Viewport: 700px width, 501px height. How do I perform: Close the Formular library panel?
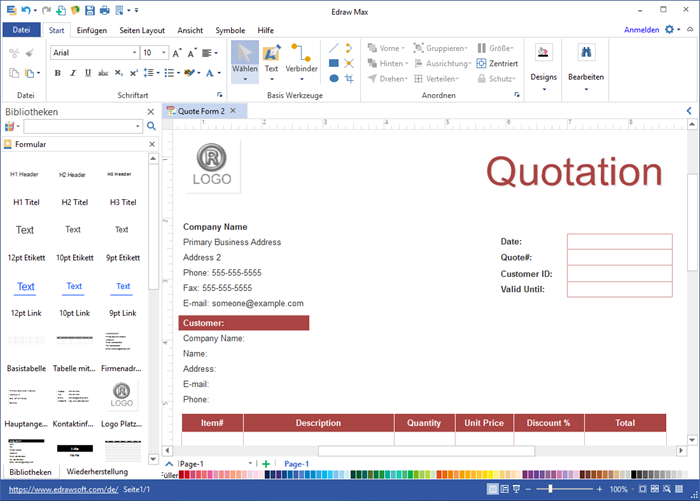pos(151,145)
